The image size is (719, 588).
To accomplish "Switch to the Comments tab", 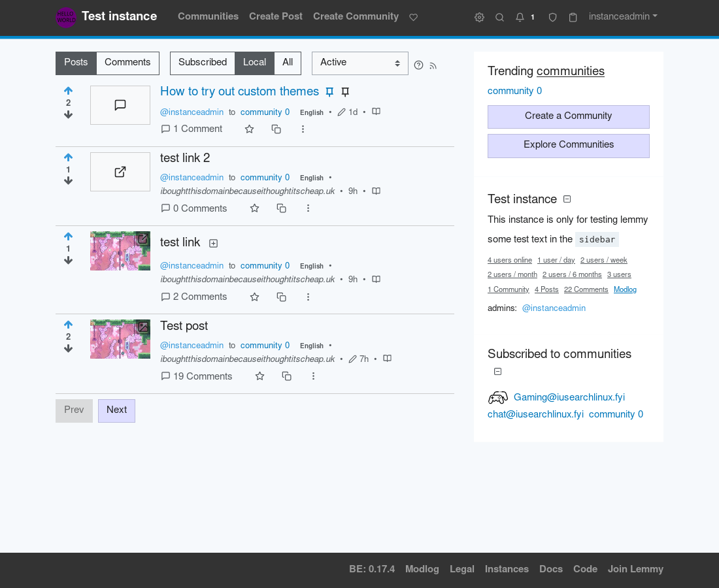I will point(127,63).
